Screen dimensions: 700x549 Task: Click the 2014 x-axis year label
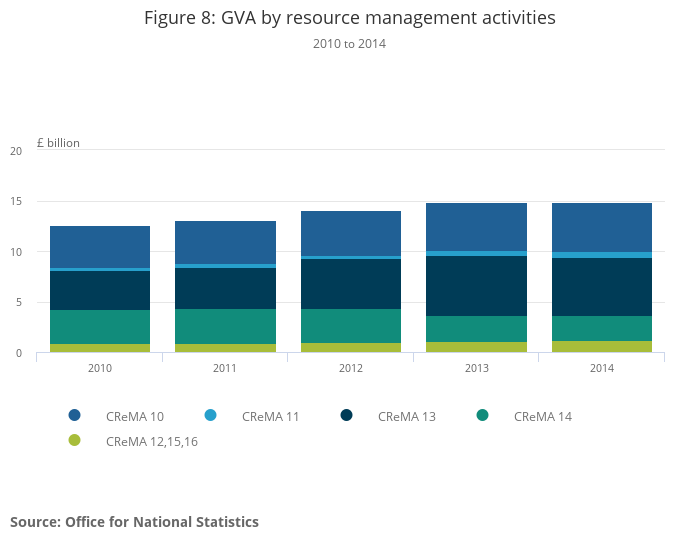coord(602,368)
